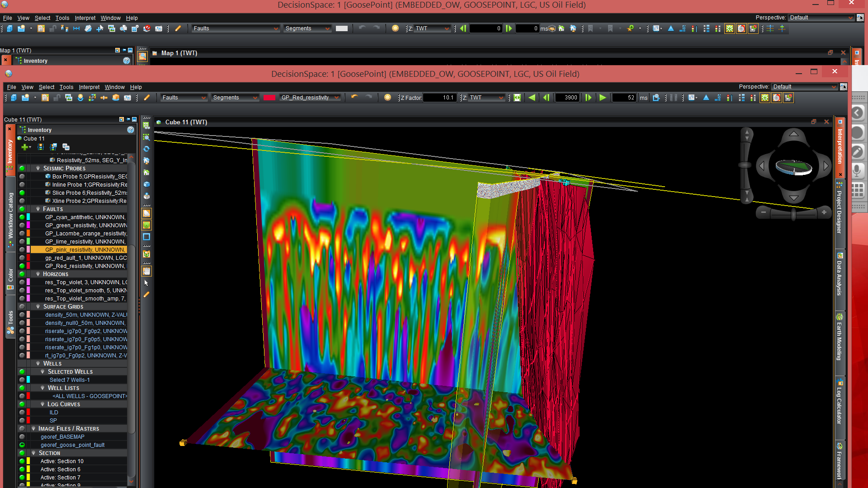The height and width of the screenshot is (488, 868).
Task: Toggle visibility of ILD log curve
Action: pos(22,413)
